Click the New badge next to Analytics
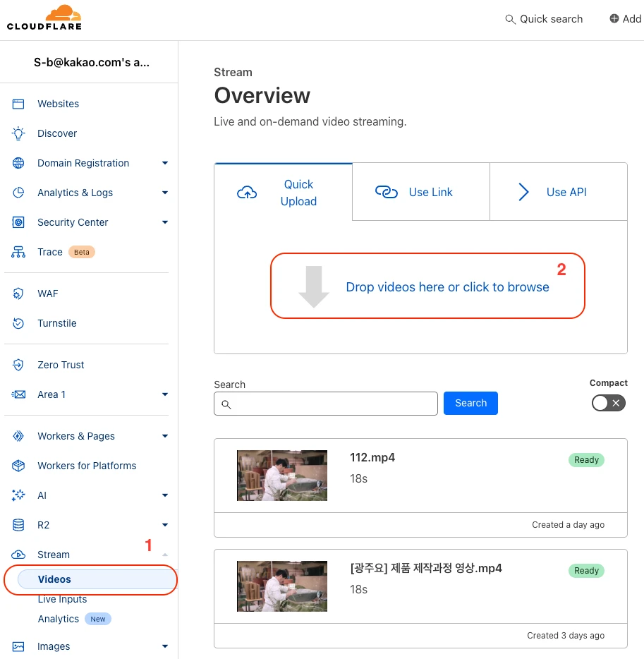This screenshot has width=644, height=659. 98,619
